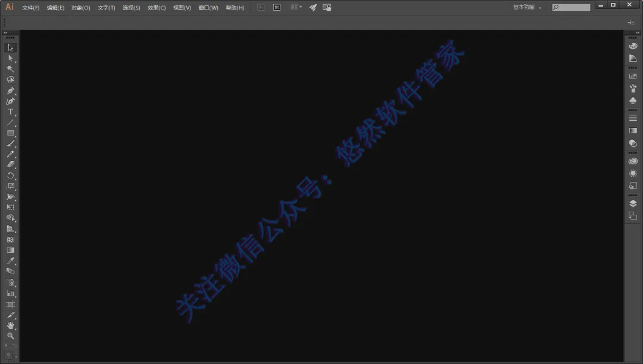The image size is (643, 364).
Task: Select the Column Graph tool
Action: coord(10,294)
